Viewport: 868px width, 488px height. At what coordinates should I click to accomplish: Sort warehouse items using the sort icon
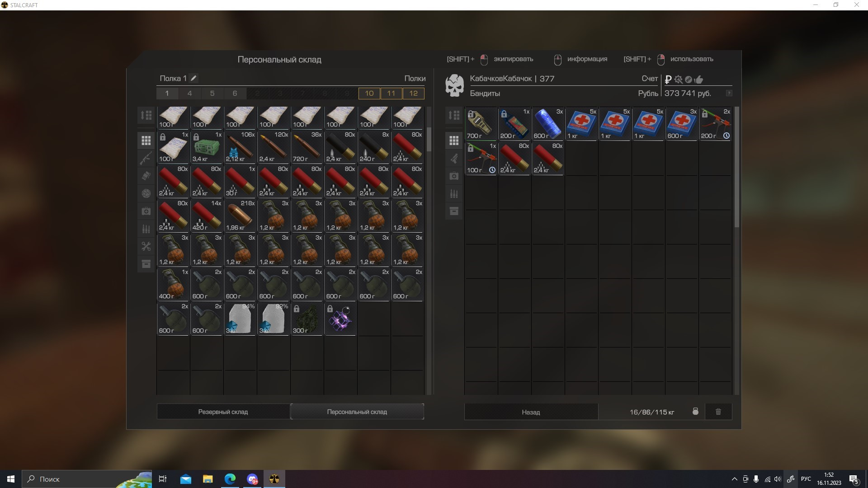146,115
